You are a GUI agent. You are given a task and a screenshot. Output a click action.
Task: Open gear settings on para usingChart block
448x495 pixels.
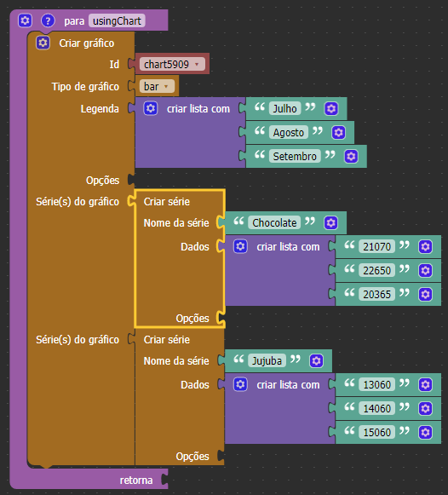[25, 20]
